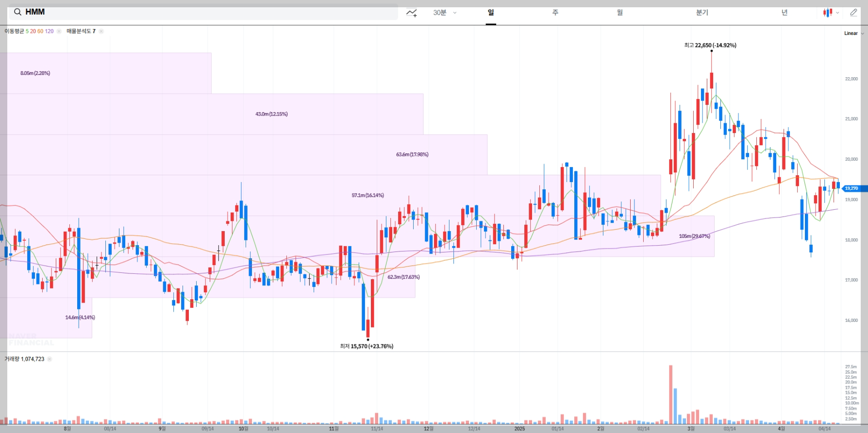Switch to the 분기 (quarterly) tab

(x=702, y=13)
